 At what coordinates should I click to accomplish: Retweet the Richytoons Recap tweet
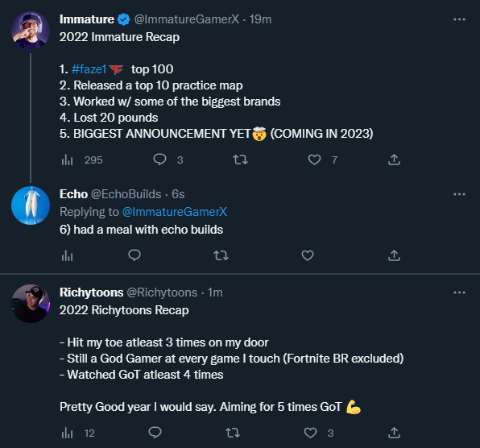pos(233,433)
